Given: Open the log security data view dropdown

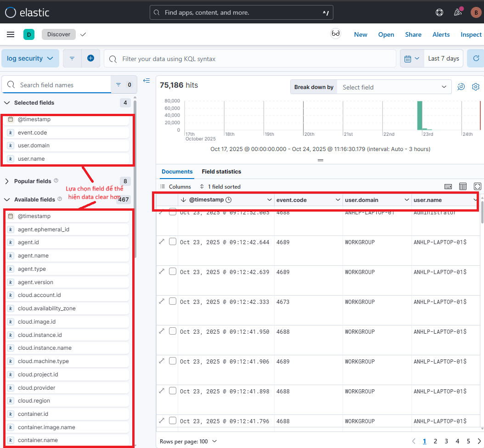Looking at the screenshot, I should click(30, 58).
